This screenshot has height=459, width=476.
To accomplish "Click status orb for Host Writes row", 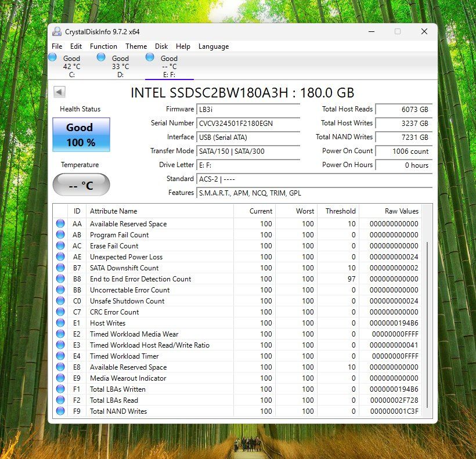I will point(60,323).
